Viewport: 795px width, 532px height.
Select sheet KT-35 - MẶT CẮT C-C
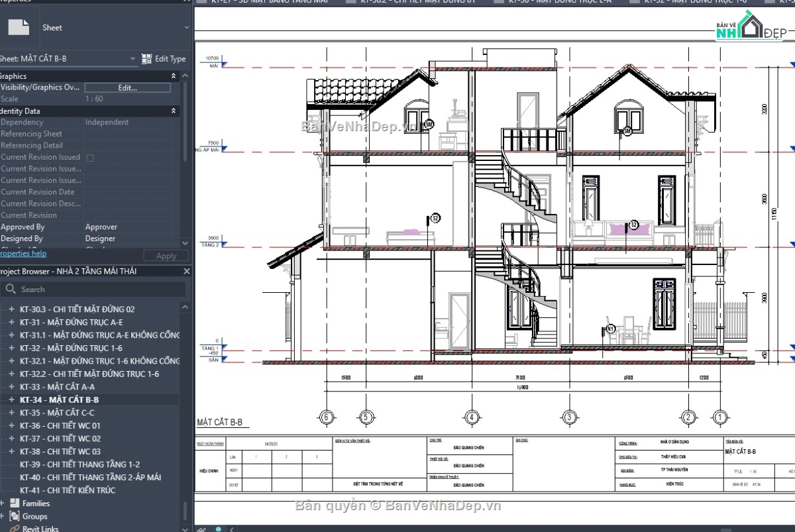point(57,413)
